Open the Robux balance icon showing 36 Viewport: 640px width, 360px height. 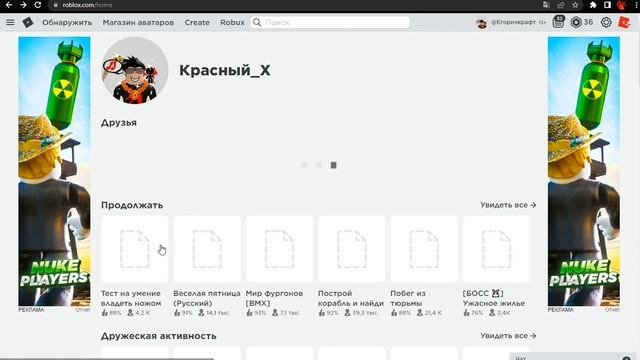tap(576, 22)
